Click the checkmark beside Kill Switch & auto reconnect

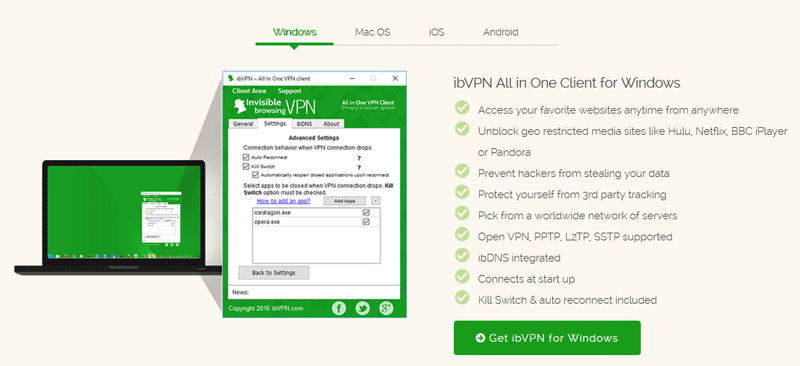pyautogui.click(x=462, y=297)
